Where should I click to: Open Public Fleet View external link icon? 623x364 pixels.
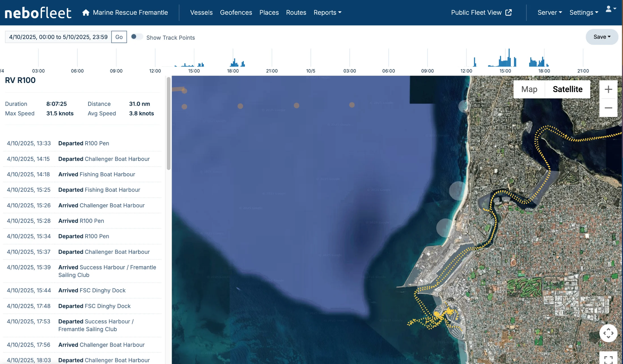508,12
